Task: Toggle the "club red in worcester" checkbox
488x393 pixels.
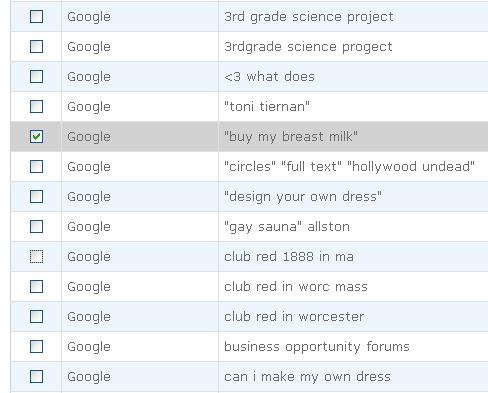Action: pyautogui.click(x=36, y=316)
